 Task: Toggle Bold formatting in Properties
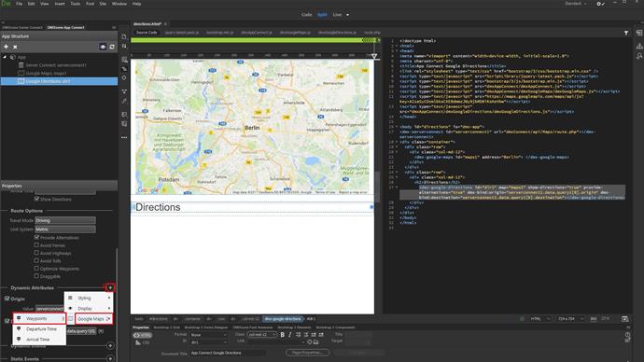pos(282,335)
